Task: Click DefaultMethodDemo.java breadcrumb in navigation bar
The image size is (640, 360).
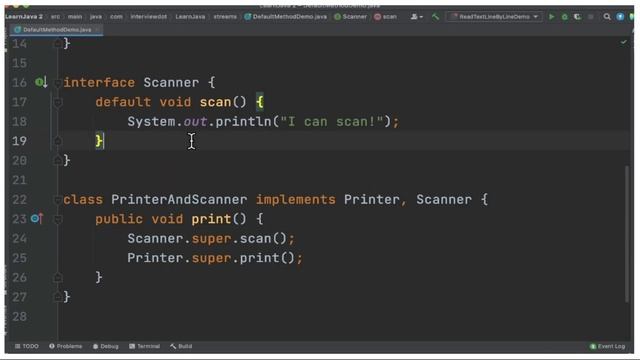Action: (x=286, y=17)
